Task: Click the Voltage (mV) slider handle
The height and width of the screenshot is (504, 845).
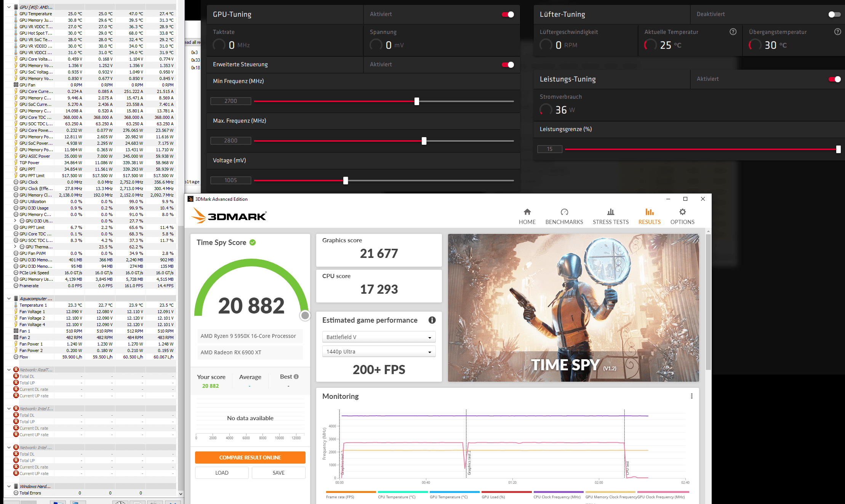Action: (x=346, y=181)
